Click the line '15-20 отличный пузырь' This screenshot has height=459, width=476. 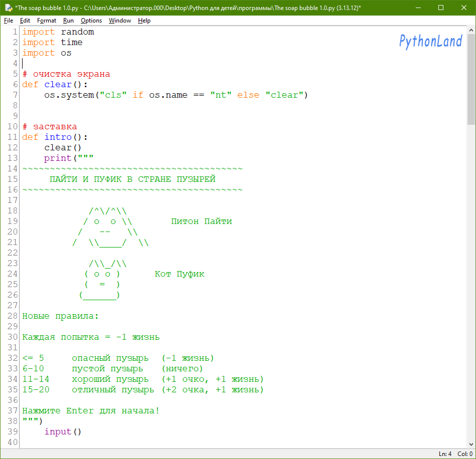click(143, 389)
